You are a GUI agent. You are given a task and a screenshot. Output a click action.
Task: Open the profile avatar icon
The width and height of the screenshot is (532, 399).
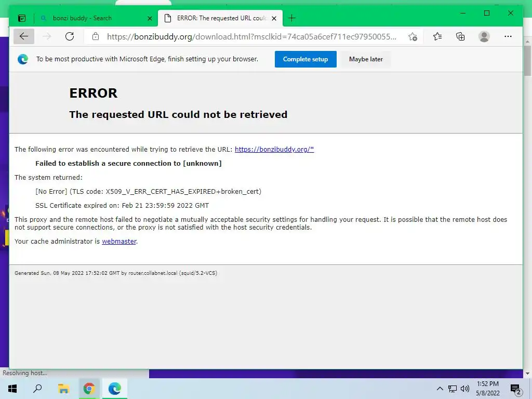tap(484, 36)
